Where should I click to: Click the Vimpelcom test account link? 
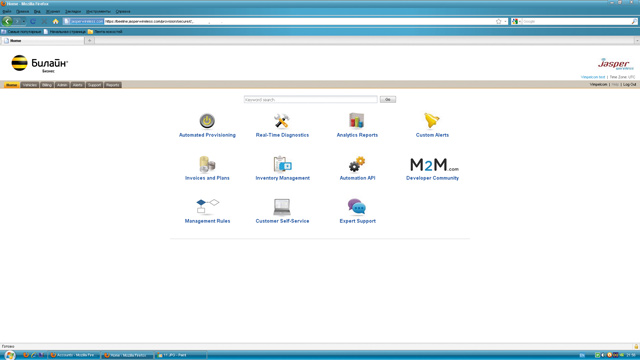tap(593, 77)
